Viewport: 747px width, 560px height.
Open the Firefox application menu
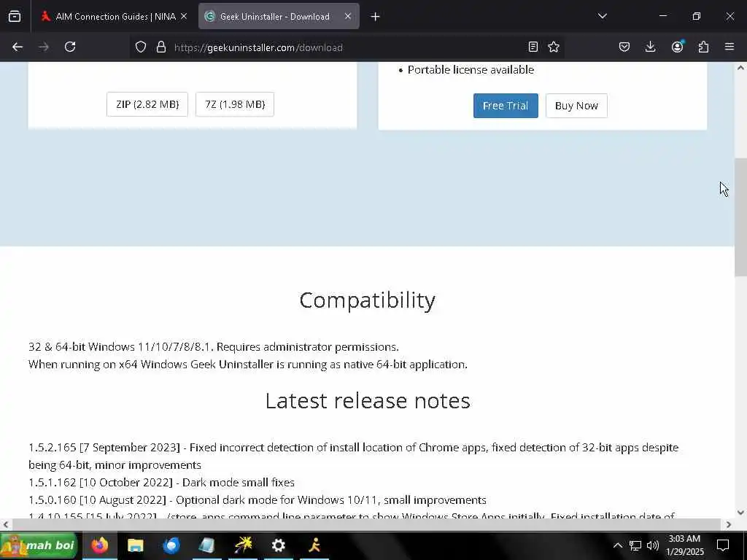[729, 47]
